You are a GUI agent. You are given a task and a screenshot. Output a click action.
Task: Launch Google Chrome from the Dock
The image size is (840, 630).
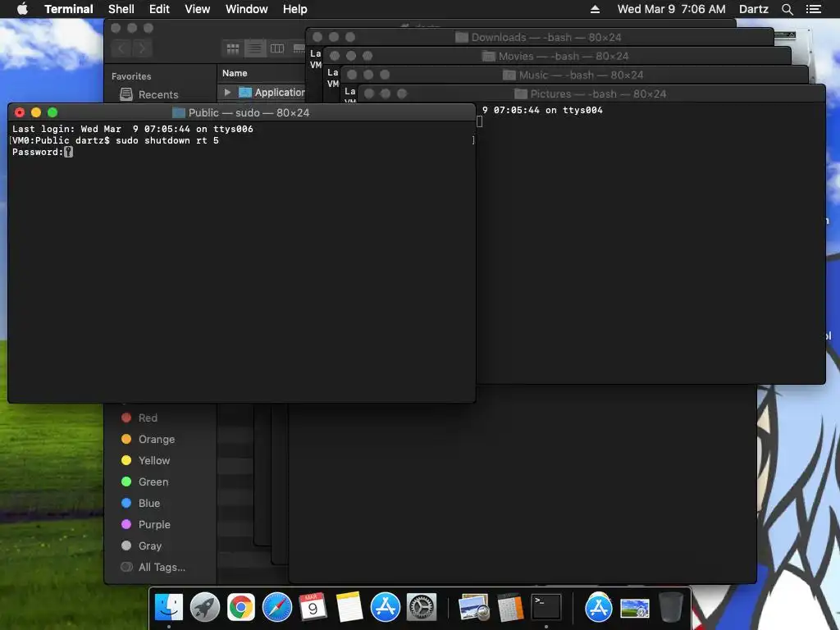[241, 608]
